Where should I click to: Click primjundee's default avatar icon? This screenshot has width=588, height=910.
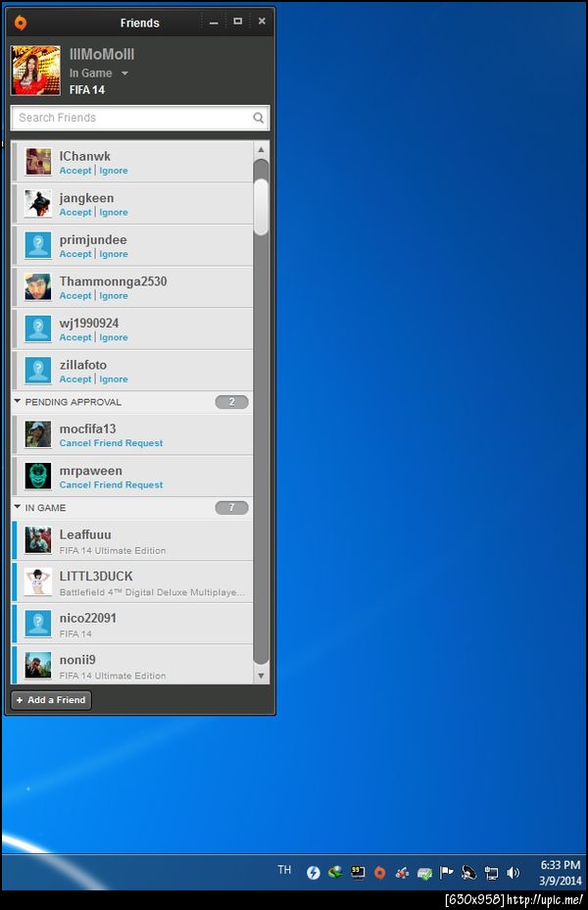click(37, 245)
